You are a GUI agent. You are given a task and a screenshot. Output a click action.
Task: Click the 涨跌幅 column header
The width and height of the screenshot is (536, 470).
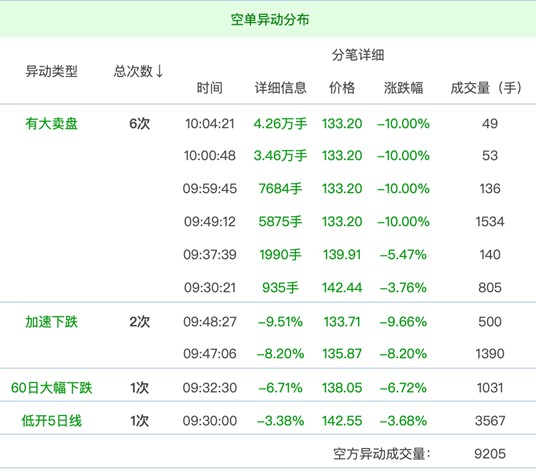(403, 88)
